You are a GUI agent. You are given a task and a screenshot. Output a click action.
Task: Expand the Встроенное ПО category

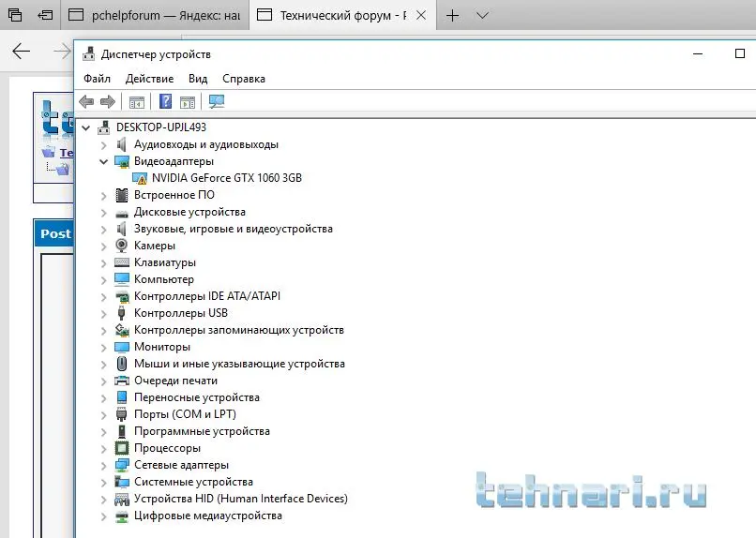[104, 196]
